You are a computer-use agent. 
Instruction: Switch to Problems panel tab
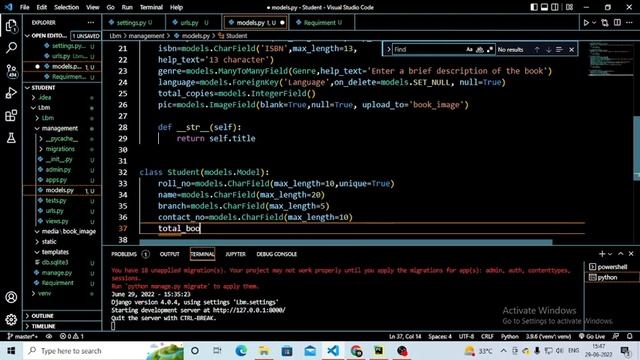(x=124, y=254)
